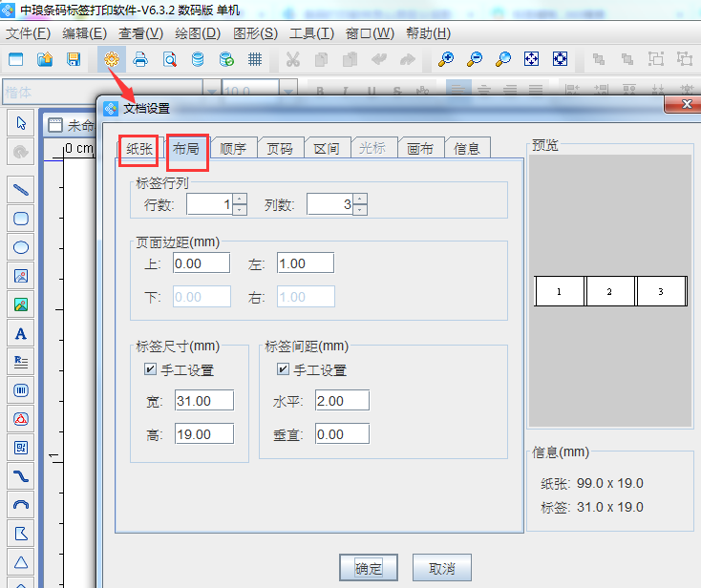701x588 pixels.
Task: Open print preview from toolbar
Action: tap(169, 59)
